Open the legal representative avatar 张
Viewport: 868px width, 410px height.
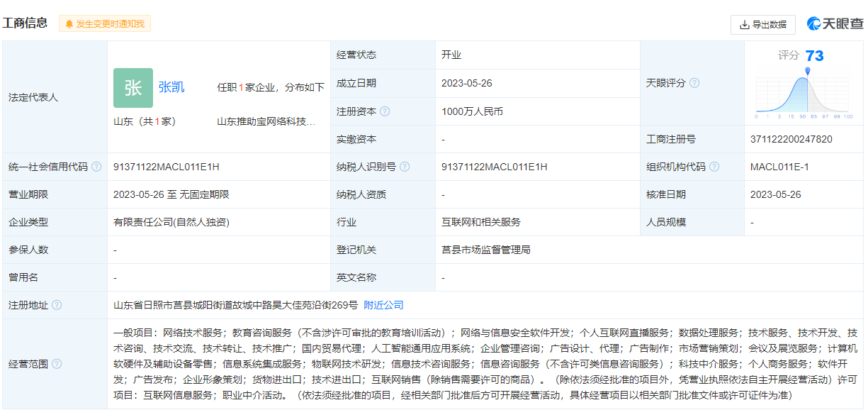coord(133,88)
